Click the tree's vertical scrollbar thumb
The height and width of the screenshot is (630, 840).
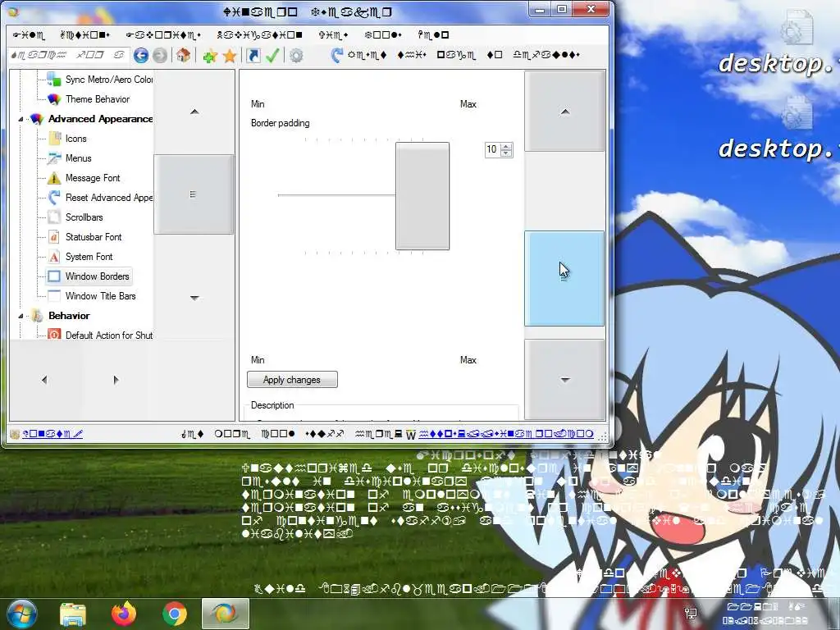[194, 194]
